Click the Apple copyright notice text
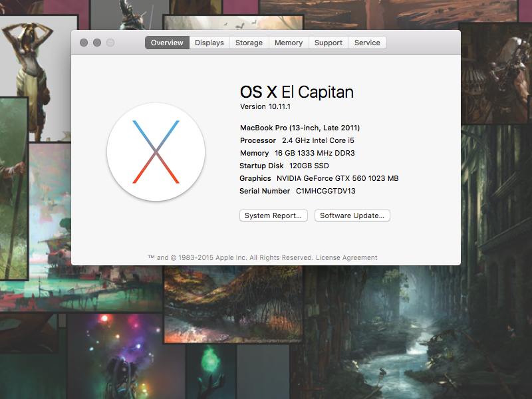 [230, 257]
